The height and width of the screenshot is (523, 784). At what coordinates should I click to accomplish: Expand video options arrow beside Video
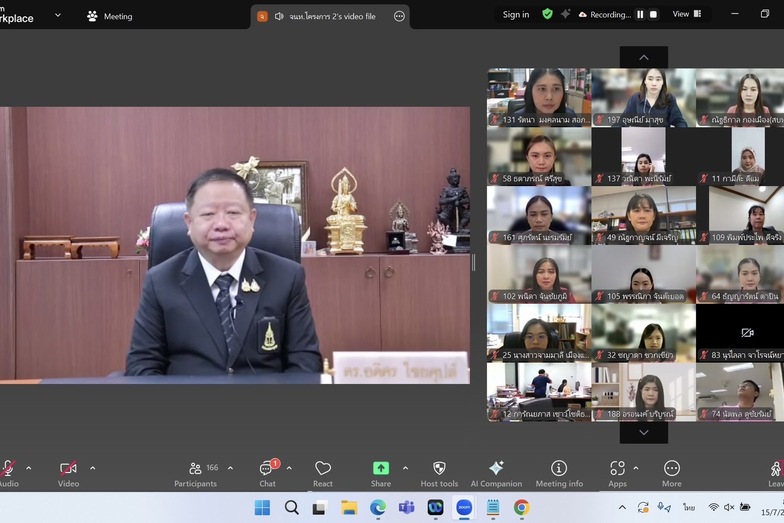point(92,468)
